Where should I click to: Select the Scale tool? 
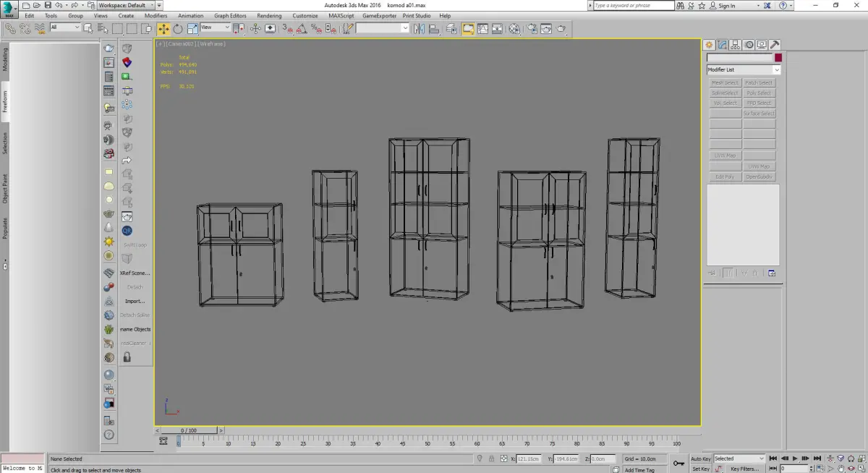coord(192,28)
